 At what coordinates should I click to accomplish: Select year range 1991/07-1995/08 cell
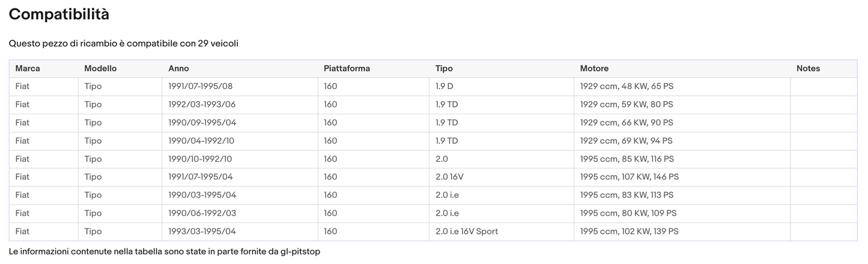pos(200,87)
